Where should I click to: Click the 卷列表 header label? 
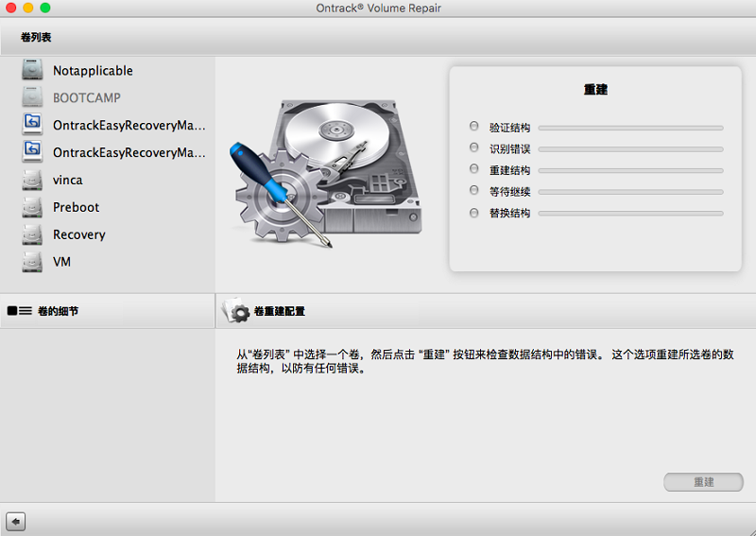tap(36, 37)
